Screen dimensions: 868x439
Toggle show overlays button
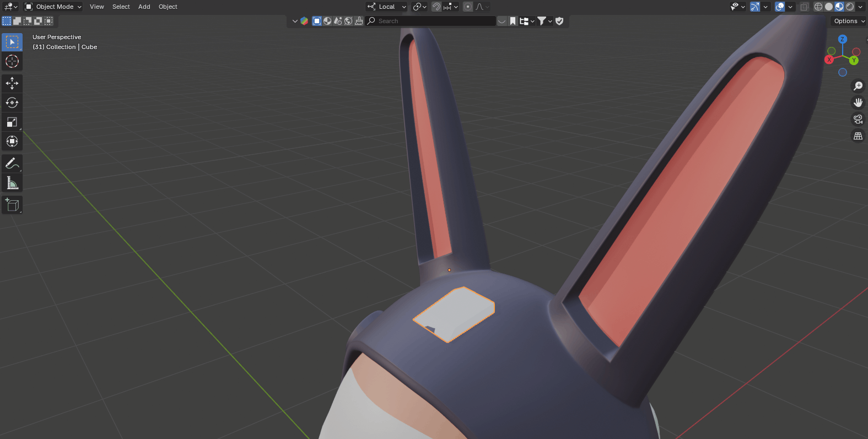coord(780,7)
